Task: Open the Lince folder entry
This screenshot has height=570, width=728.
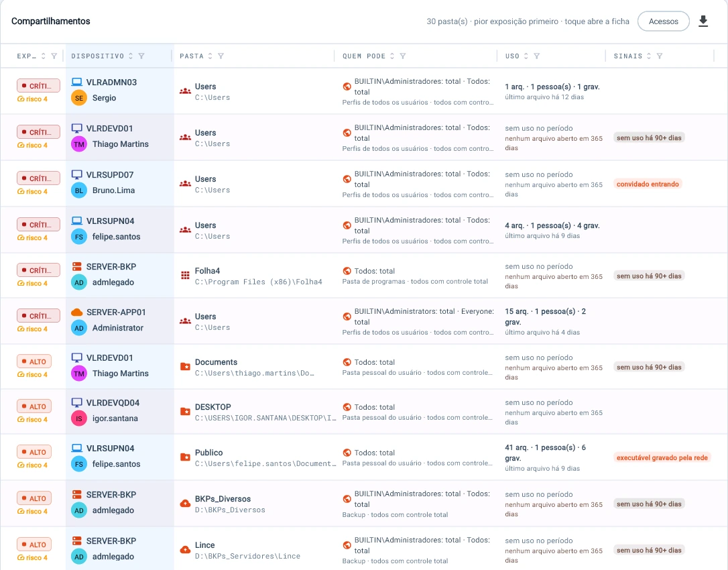Action: (204, 545)
